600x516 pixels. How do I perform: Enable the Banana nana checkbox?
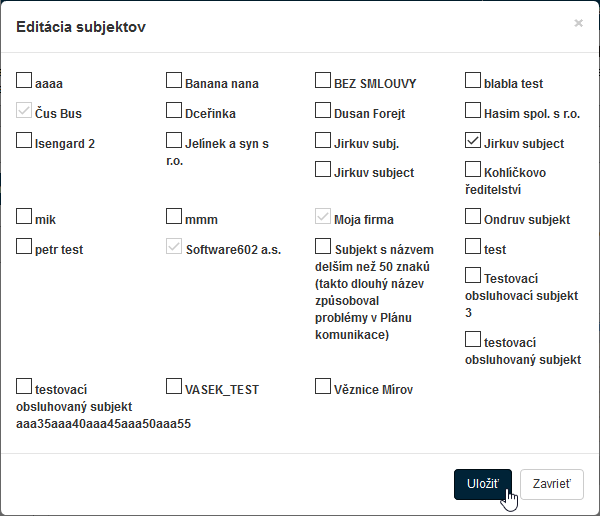pyautogui.click(x=174, y=81)
